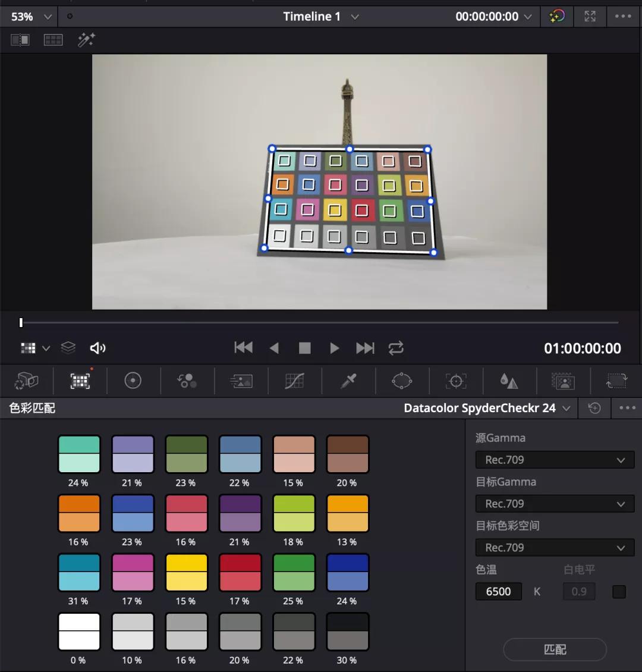
Task: Click the 匹配 match button
Action: click(x=555, y=650)
